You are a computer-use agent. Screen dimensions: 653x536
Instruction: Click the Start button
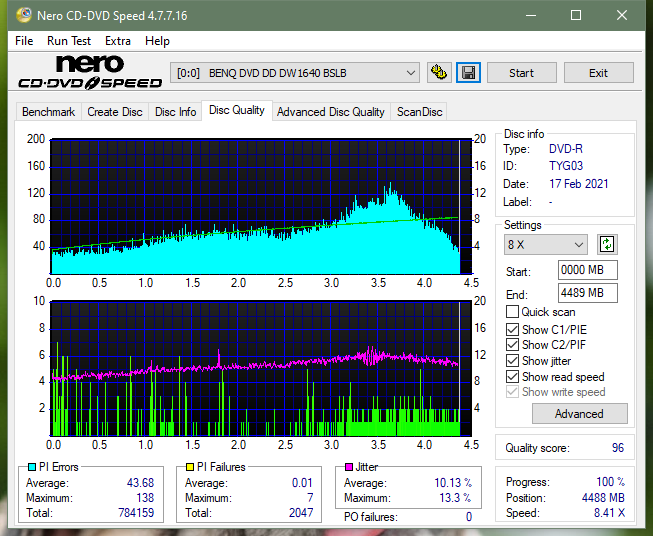point(521,73)
